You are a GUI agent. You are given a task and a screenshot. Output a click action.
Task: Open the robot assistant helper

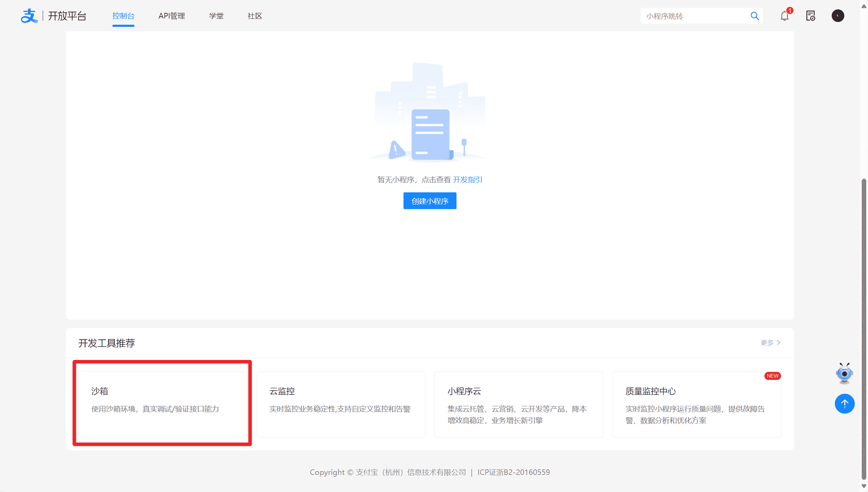(844, 374)
